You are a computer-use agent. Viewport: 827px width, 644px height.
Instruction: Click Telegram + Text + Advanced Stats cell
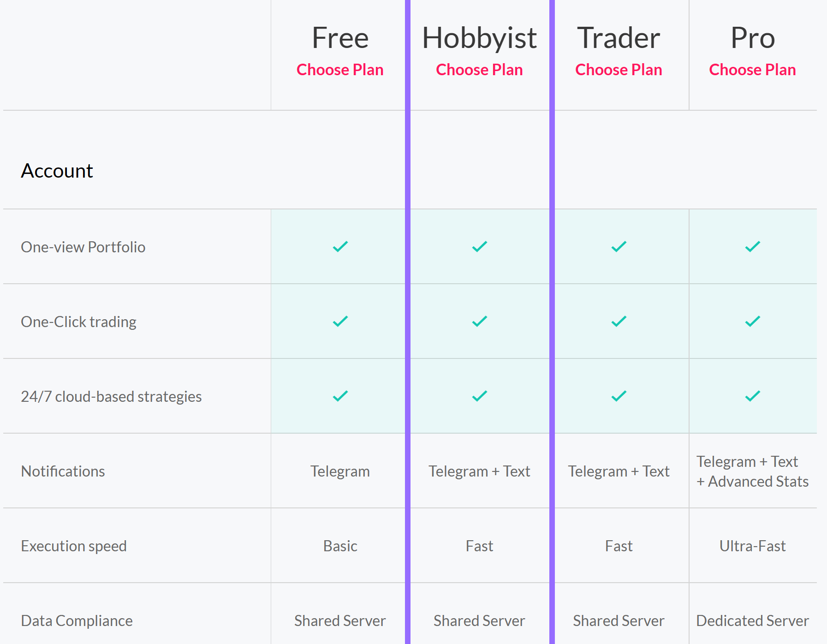coord(753,471)
